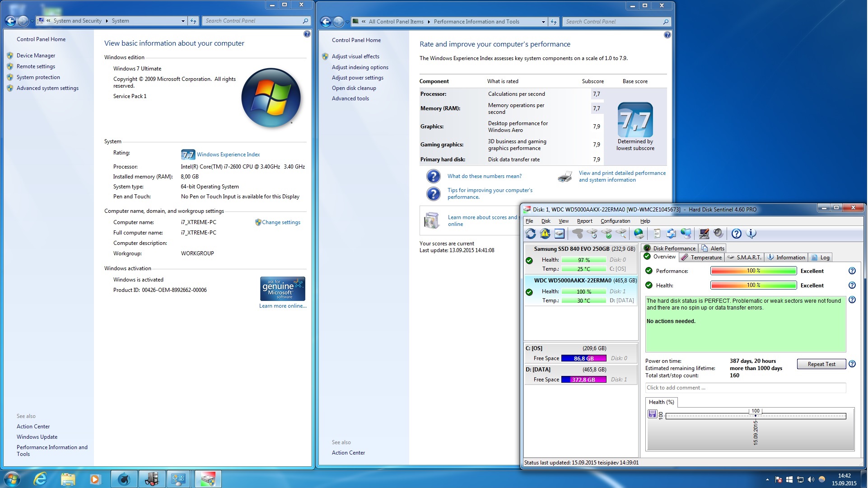868x488 pixels.
Task: Click Change settings link
Action: [281, 222]
